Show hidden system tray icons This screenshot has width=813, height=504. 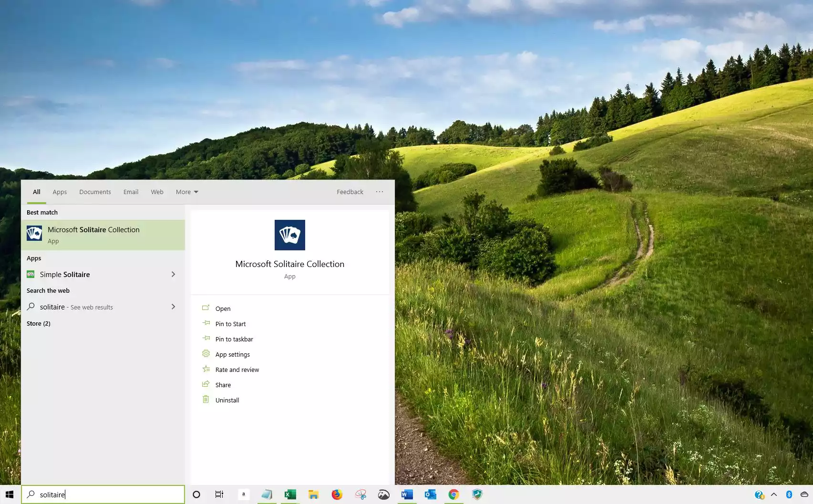774,494
